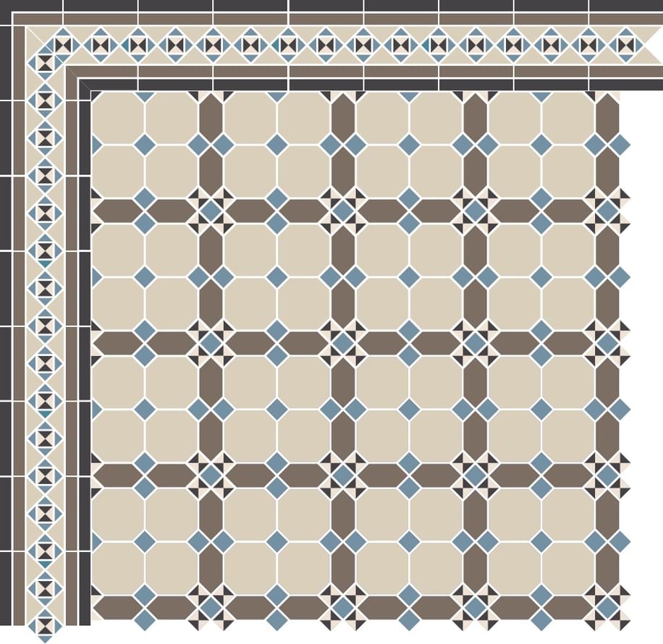Select topmost brown hexagon in first vertical brown strip

211,116
